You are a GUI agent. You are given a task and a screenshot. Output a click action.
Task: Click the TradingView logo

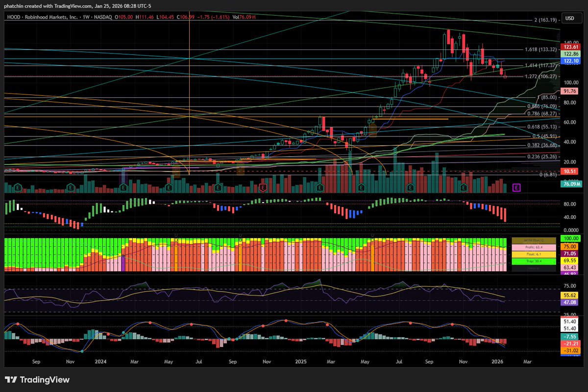pyautogui.click(x=37, y=380)
